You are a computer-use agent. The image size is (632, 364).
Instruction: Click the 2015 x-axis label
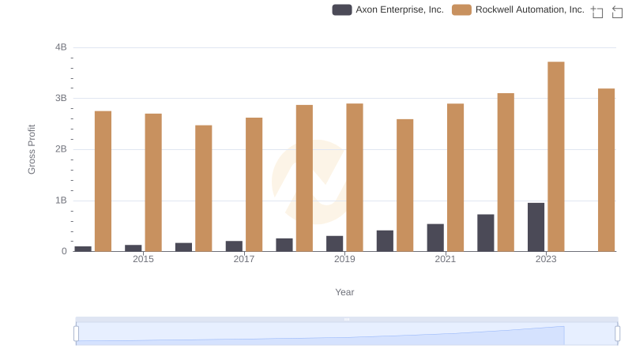[x=143, y=259]
